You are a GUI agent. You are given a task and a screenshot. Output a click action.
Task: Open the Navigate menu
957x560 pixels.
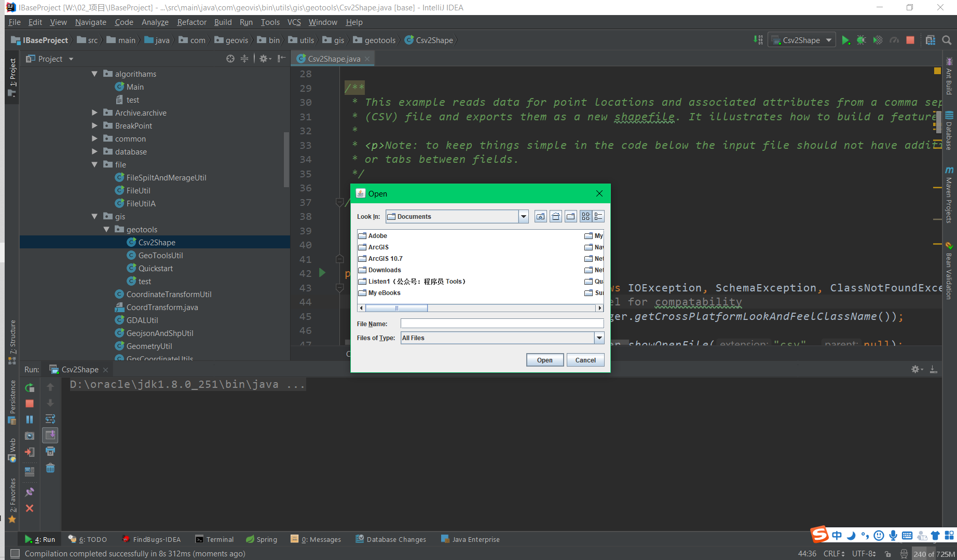click(x=90, y=22)
